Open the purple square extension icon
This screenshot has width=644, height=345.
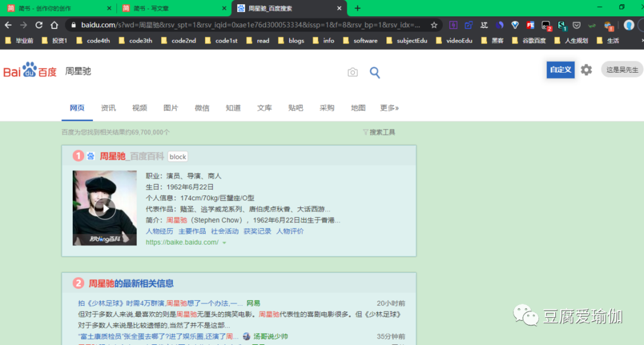453,25
